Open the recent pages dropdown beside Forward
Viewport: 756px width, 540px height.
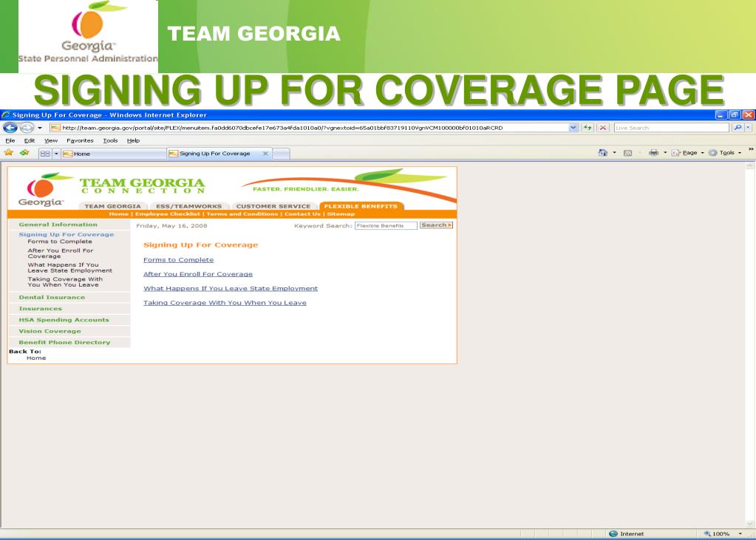coord(39,128)
